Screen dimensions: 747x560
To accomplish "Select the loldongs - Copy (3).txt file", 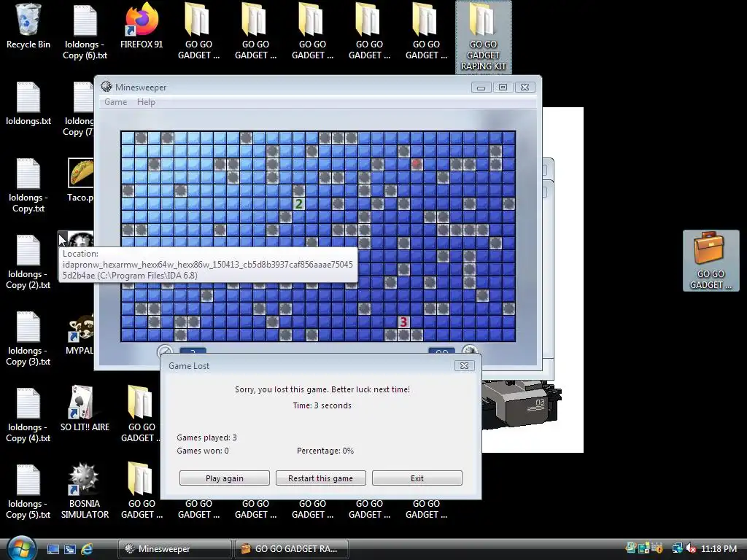I will 28,338.
